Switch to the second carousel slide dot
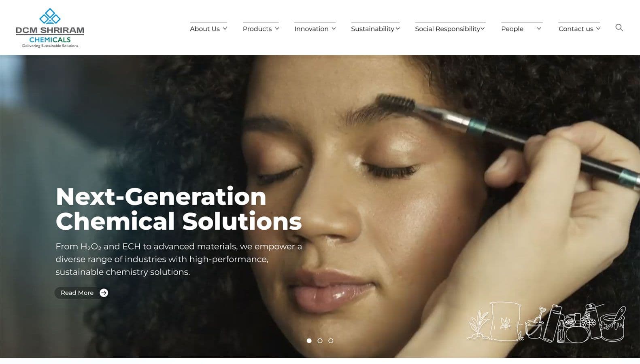 point(320,341)
